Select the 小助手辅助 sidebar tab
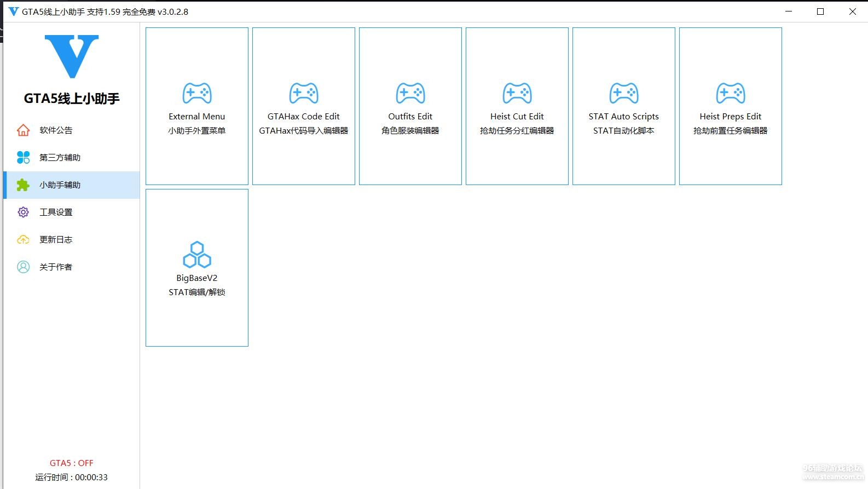The height and width of the screenshot is (489, 868). click(x=60, y=185)
